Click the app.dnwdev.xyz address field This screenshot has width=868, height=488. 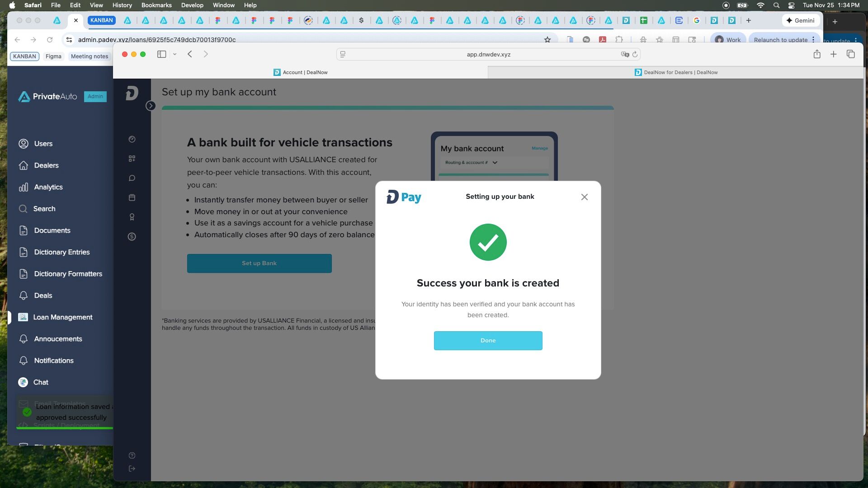pyautogui.click(x=488, y=54)
